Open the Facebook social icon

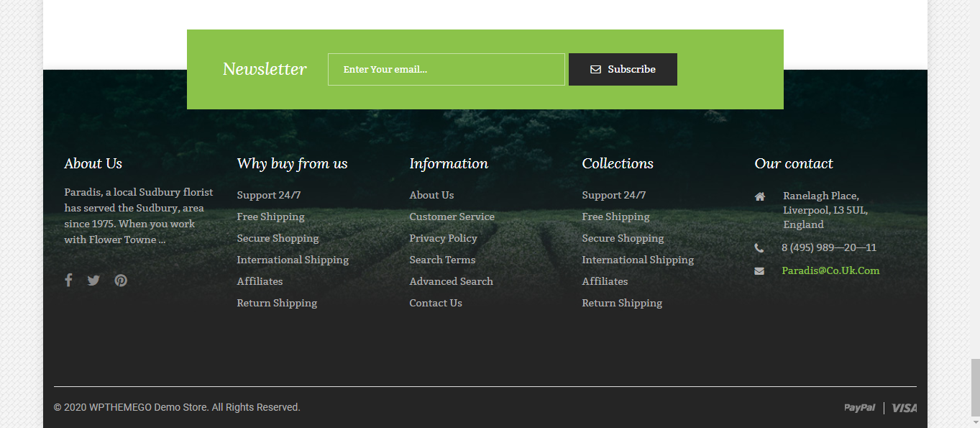pos(68,281)
